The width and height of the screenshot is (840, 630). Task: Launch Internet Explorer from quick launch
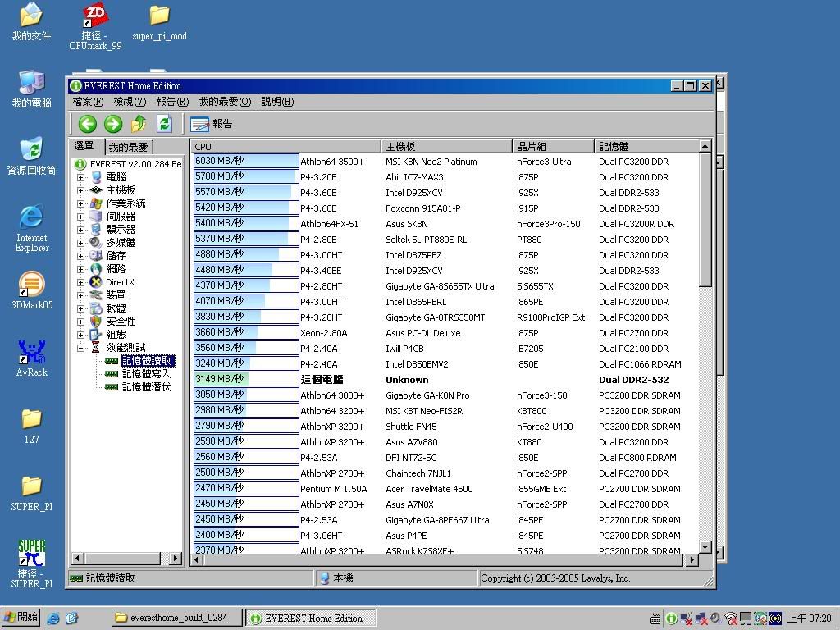click(x=53, y=619)
